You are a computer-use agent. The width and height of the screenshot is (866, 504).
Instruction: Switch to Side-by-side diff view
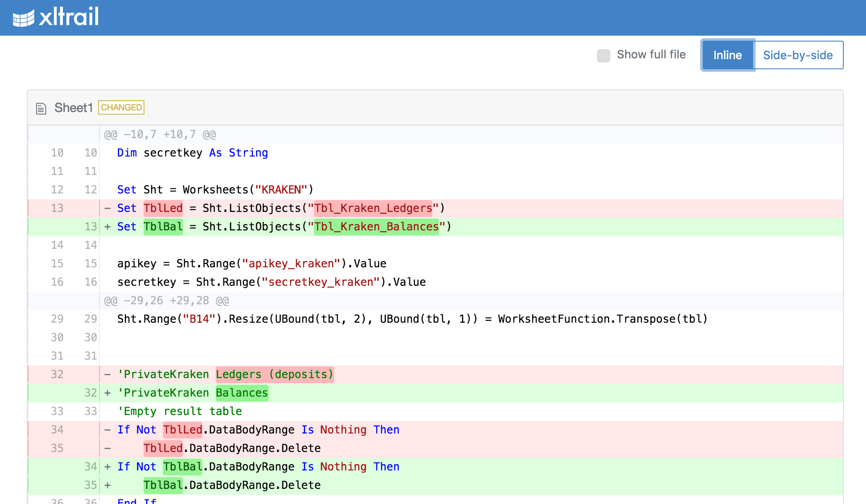click(x=798, y=55)
